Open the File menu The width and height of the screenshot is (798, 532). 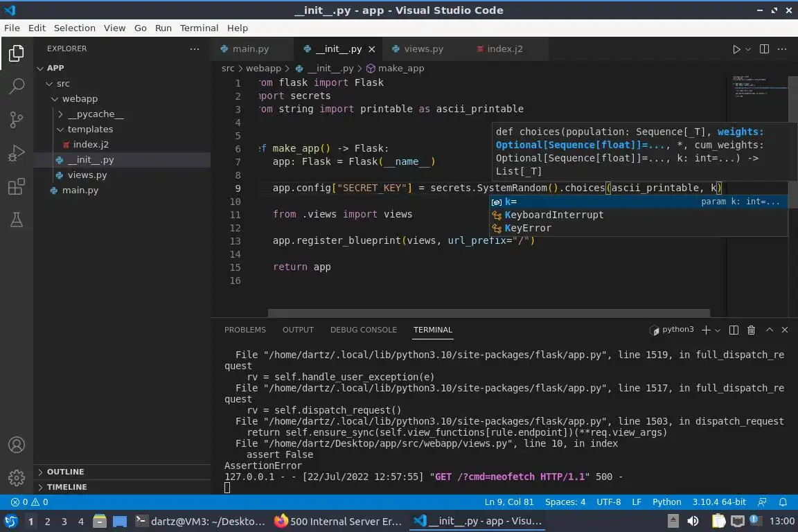click(12, 28)
